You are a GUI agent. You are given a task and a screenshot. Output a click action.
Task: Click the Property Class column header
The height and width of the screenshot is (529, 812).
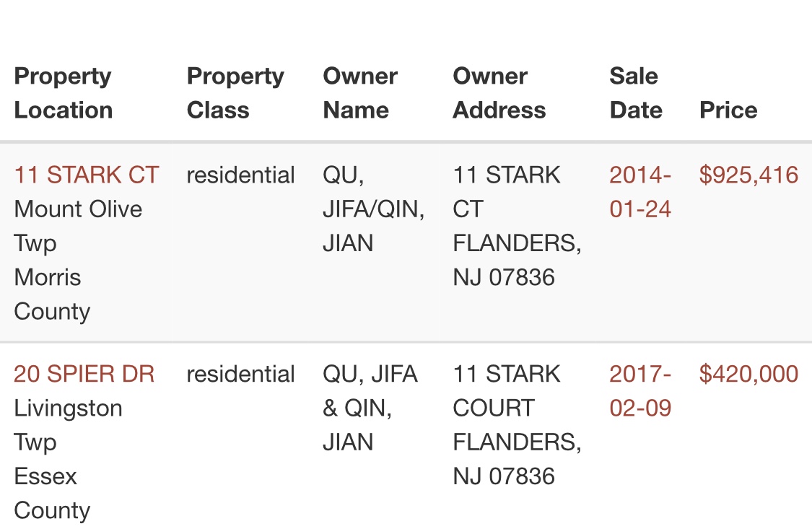click(235, 93)
